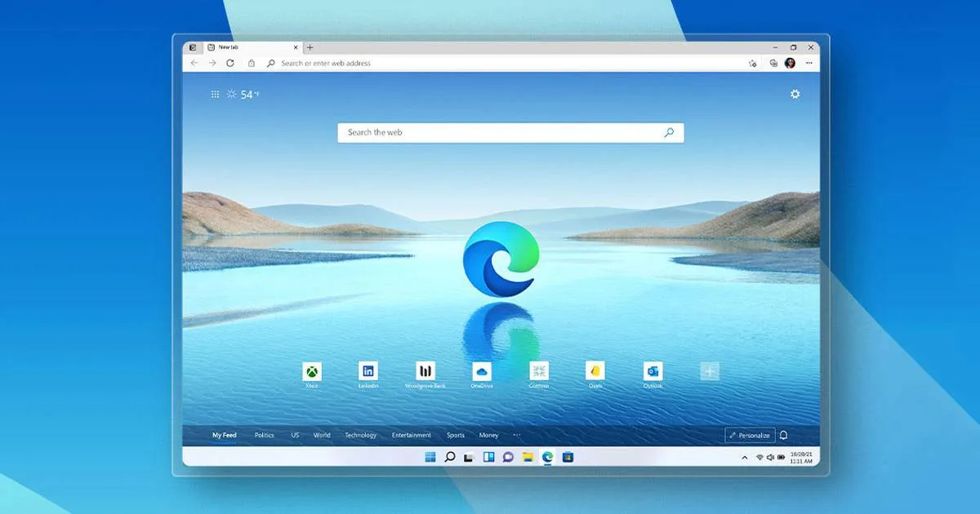980x514 pixels.
Task: Show more feed categories with the ellipsis
Action: click(x=516, y=436)
